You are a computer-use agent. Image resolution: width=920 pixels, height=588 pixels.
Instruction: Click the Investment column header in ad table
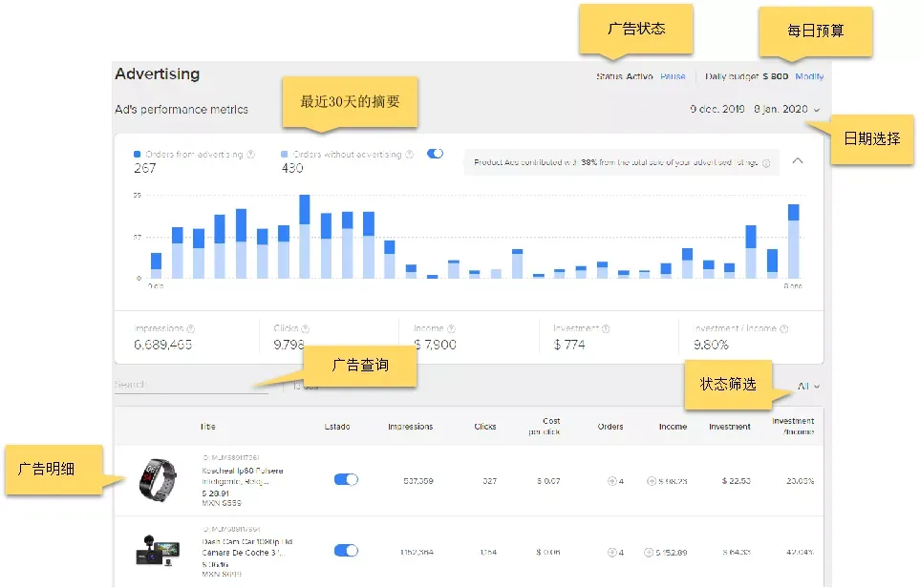pyautogui.click(x=729, y=427)
